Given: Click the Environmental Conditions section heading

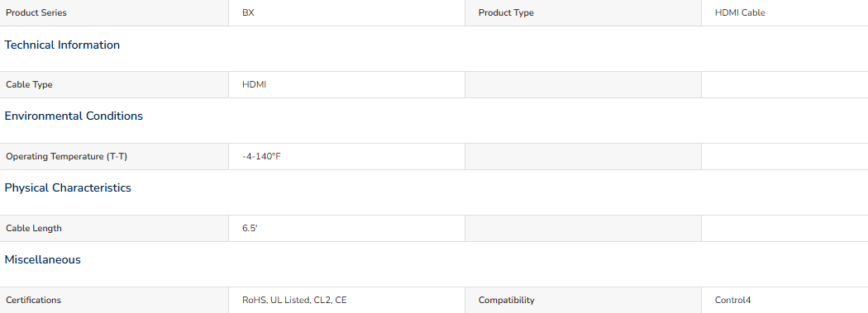Looking at the screenshot, I should tap(74, 116).
